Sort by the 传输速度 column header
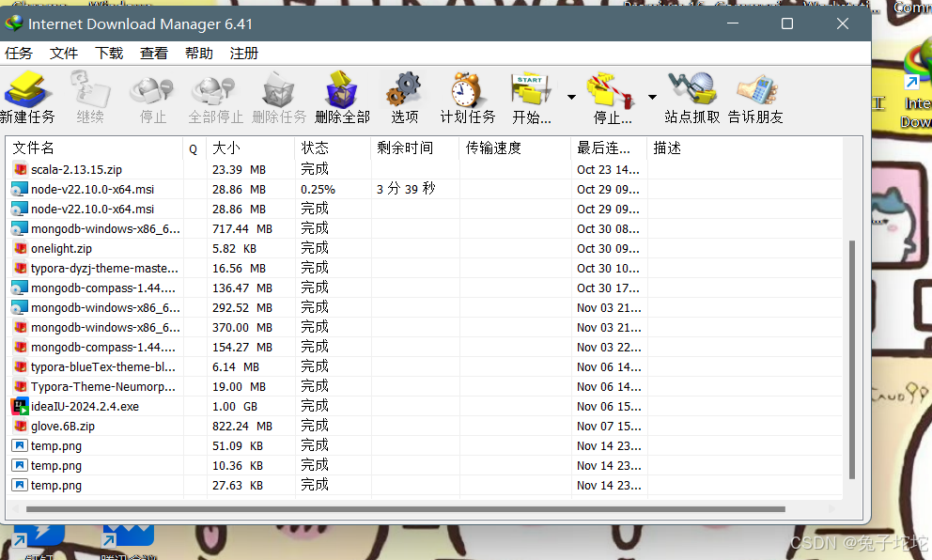Screen dimensions: 932x560 pyautogui.click(x=515, y=148)
